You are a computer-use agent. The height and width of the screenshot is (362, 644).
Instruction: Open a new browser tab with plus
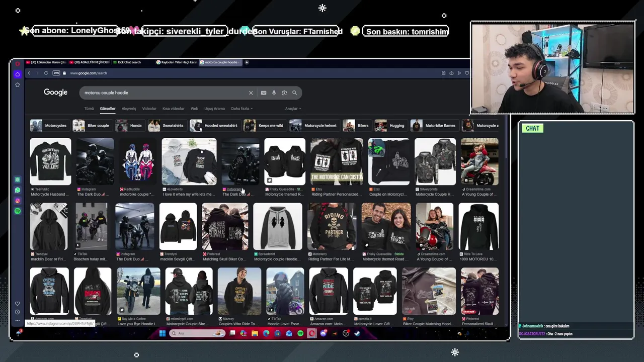click(x=247, y=62)
